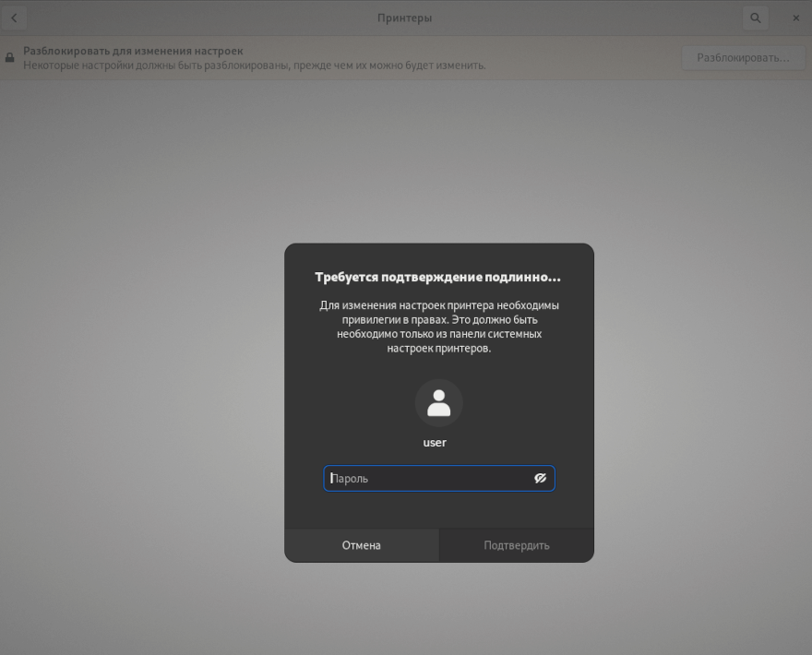The height and width of the screenshot is (655, 812).
Task: Click the "Принтеры" window title
Action: (x=404, y=18)
